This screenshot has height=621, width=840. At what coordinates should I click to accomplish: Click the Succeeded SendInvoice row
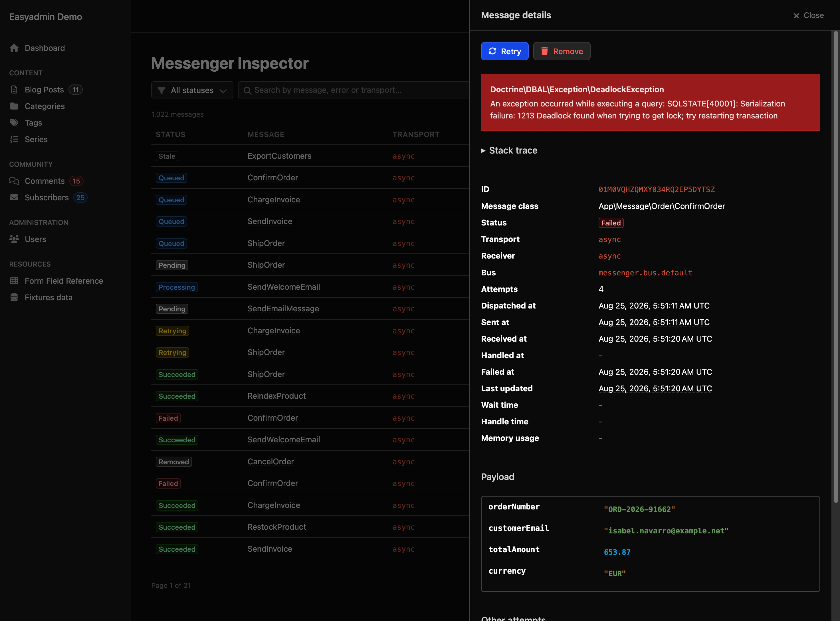310,549
